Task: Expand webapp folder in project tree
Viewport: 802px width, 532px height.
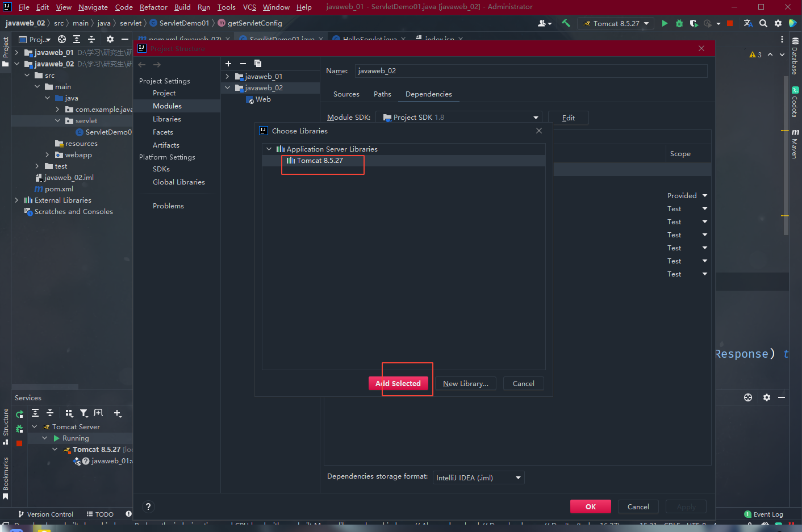Action: [47, 155]
